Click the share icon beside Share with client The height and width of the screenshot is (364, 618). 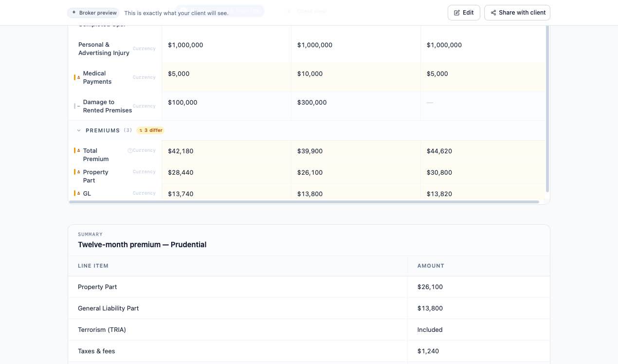(493, 13)
